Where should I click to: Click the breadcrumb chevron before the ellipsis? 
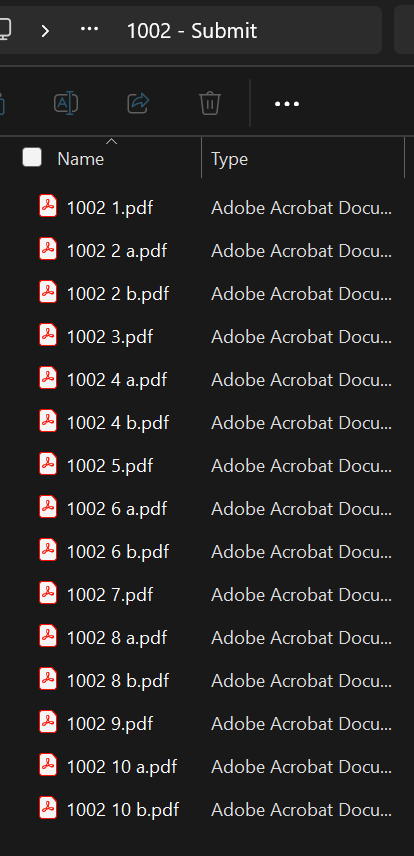tap(45, 31)
